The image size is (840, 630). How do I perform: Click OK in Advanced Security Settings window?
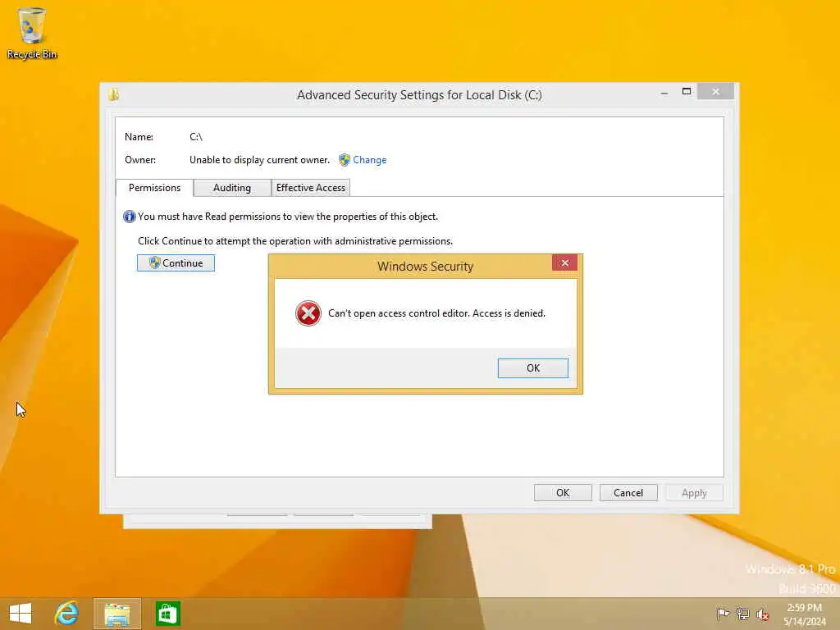563,493
